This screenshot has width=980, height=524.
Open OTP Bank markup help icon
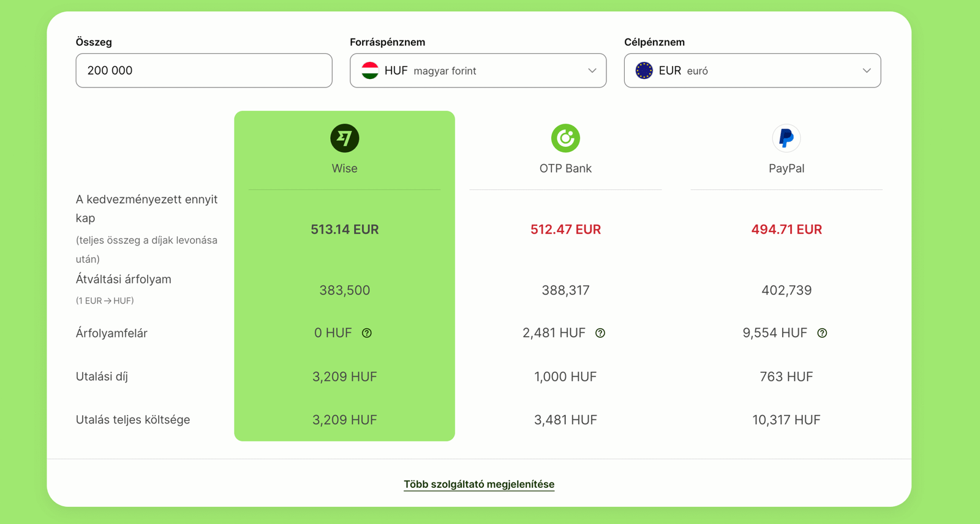(x=600, y=333)
